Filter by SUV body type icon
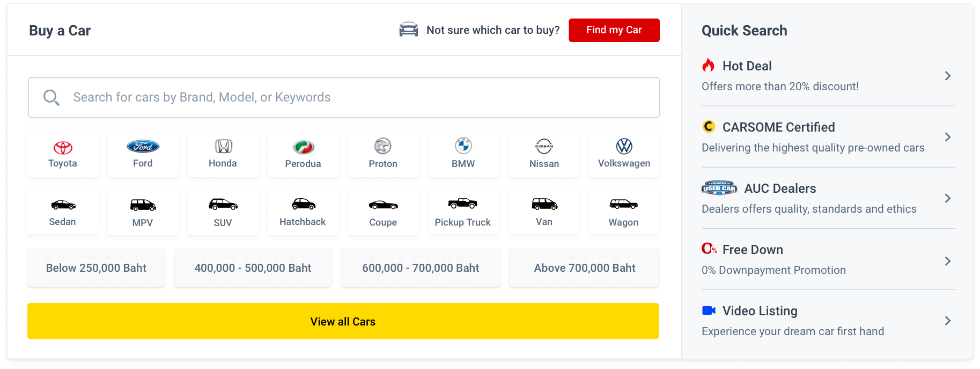Screen dimensions: 980x369 coord(223,204)
